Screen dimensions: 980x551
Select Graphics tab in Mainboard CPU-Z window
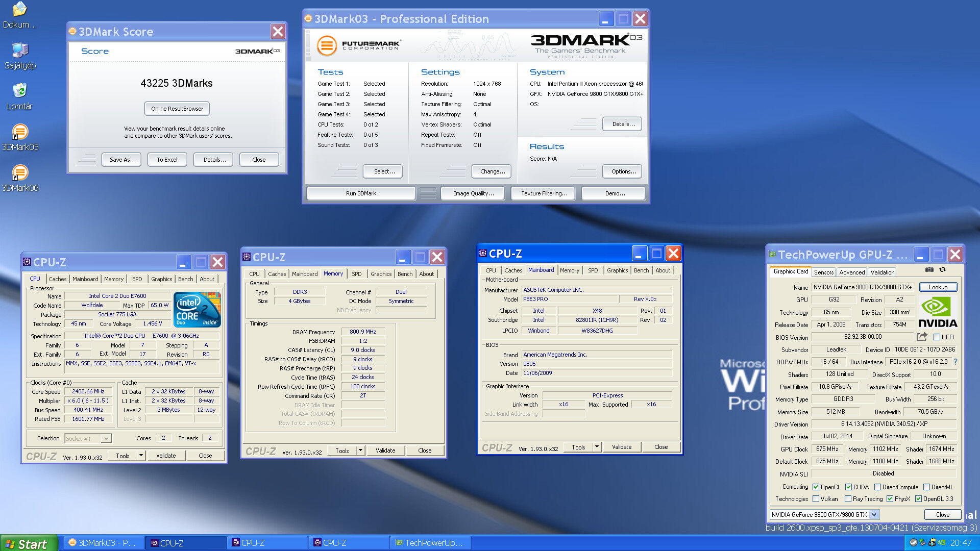point(617,270)
